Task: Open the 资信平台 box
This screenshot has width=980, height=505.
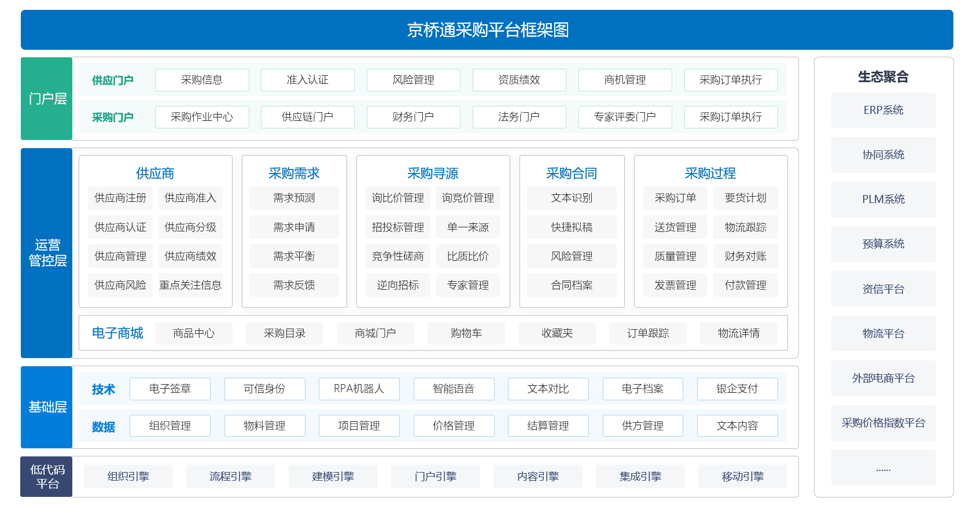Action: tap(883, 289)
